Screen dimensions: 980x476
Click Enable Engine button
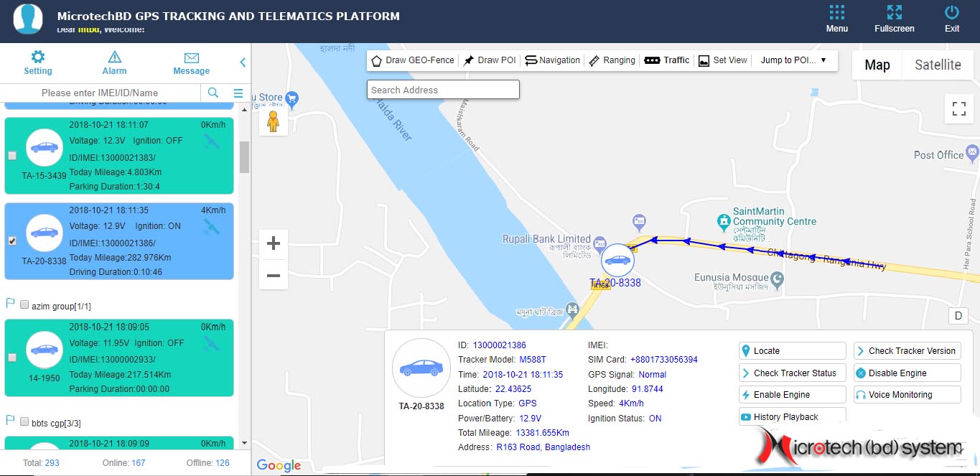[x=793, y=395]
